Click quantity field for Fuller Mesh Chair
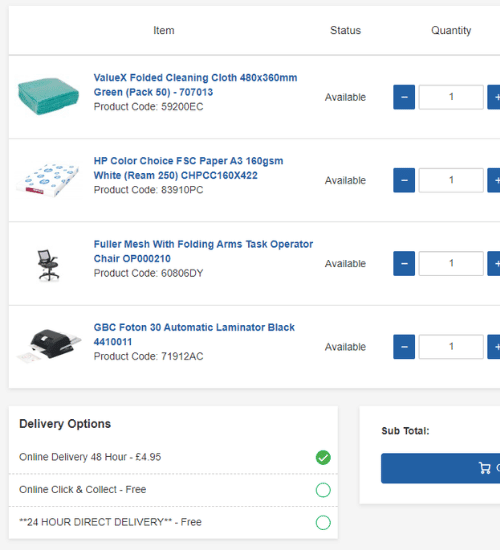This screenshot has width=500, height=550. point(451,263)
